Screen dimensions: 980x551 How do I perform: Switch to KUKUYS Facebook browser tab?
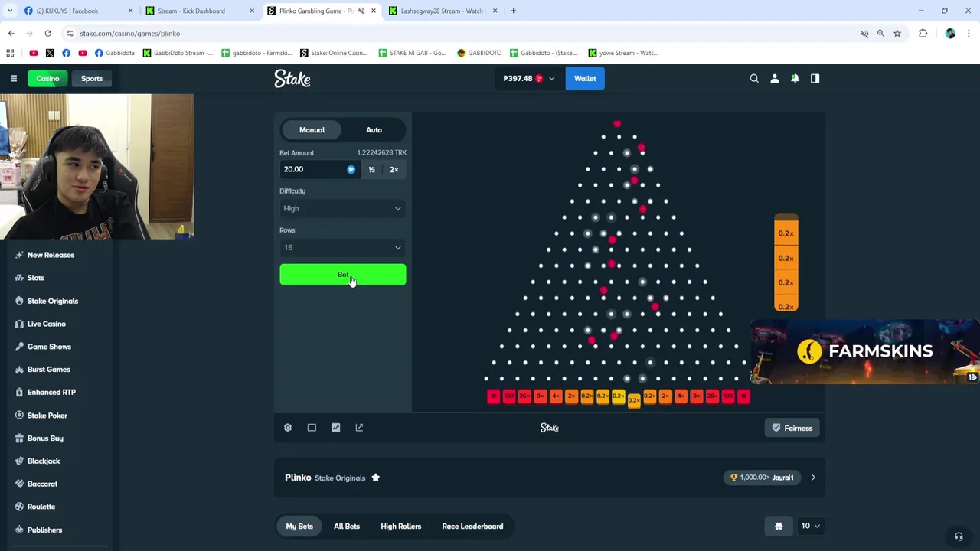(78, 11)
